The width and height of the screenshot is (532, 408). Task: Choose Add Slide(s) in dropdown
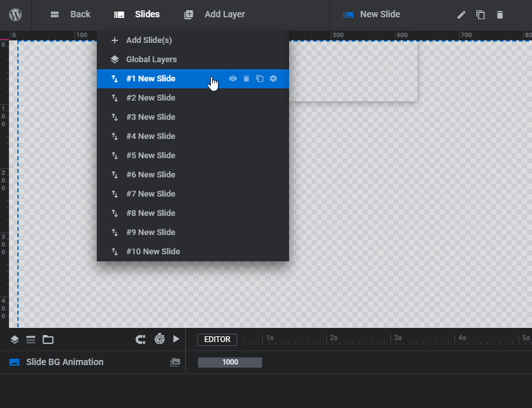click(x=193, y=40)
